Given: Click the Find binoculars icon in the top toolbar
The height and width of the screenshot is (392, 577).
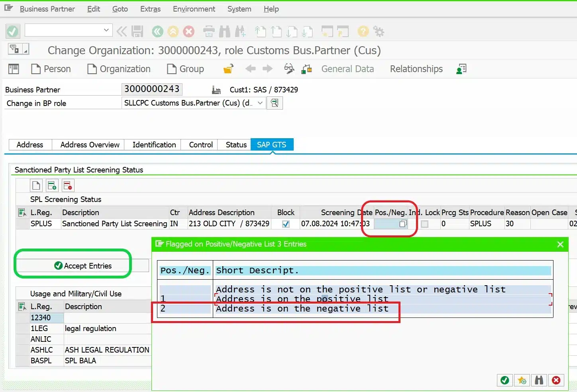Looking at the screenshot, I should 224,31.
